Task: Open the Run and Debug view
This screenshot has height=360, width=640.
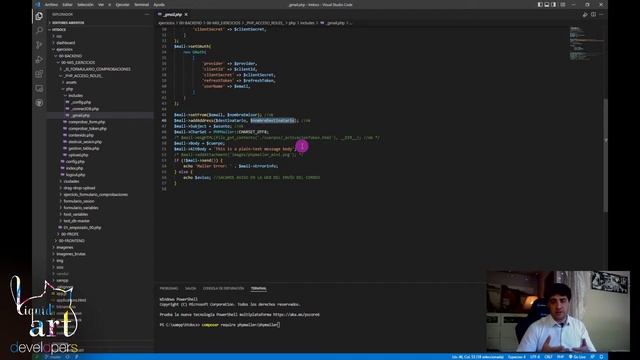Action: click(39, 60)
